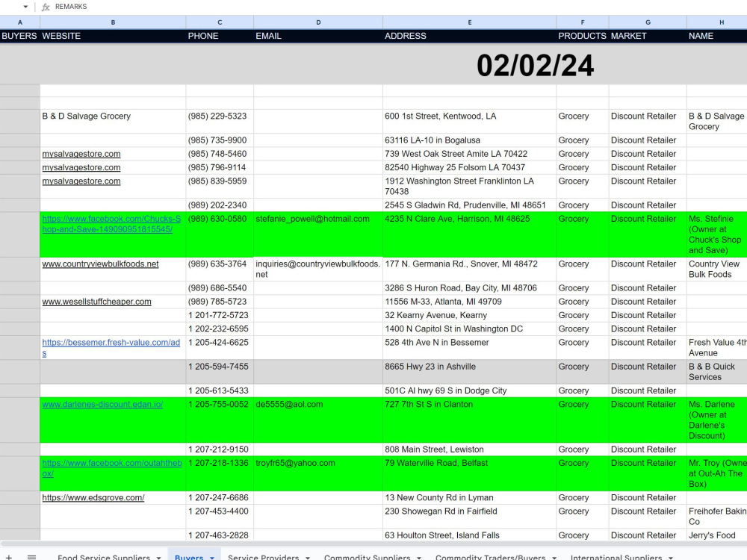Select column D header

318,22
